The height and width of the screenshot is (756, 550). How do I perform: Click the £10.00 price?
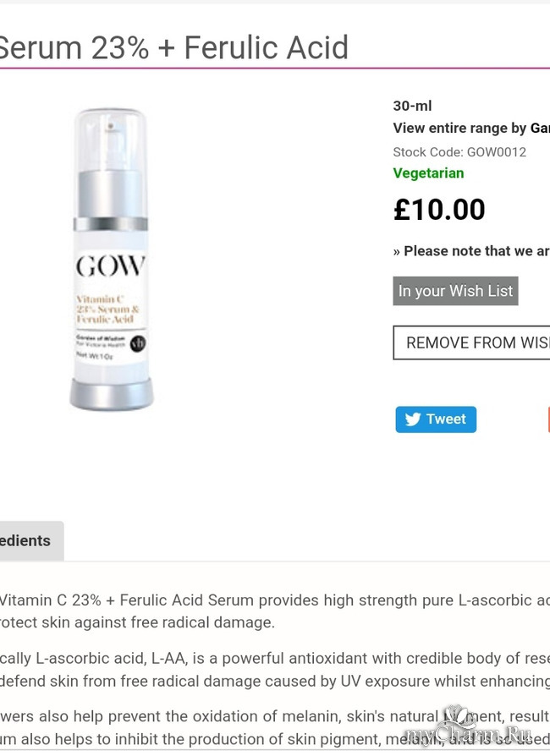[439, 210]
